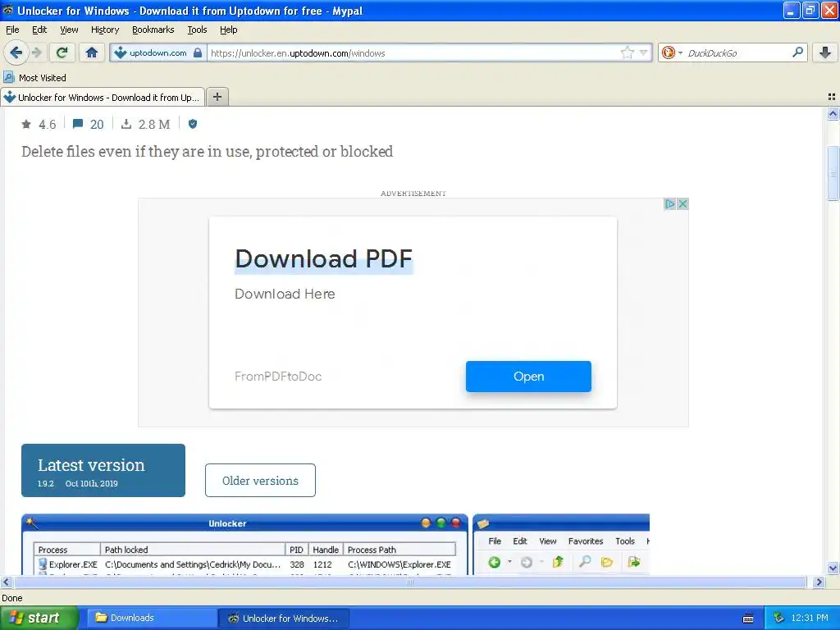Click the FromPDFtoDoc ad text
Viewport: 840px width, 630px height.
coord(278,376)
